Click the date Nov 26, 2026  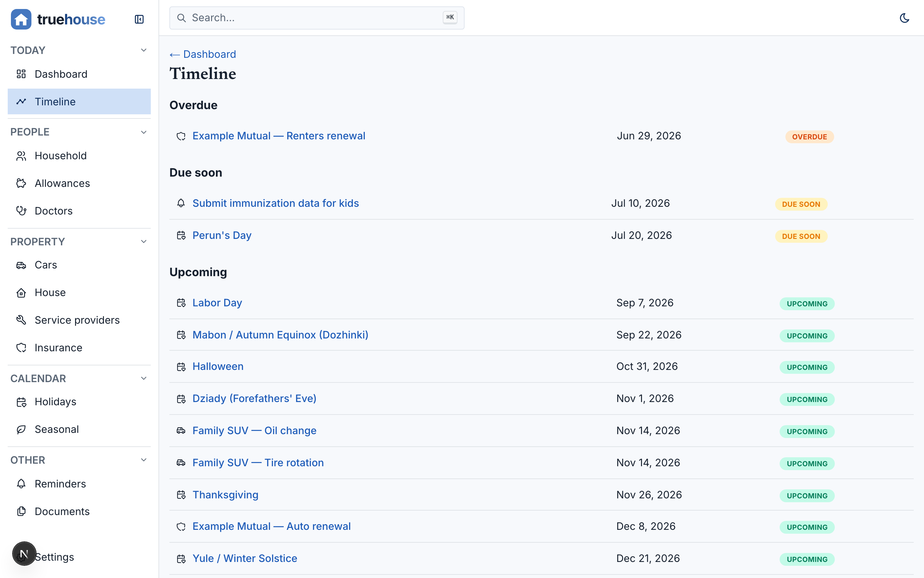point(649,495)
